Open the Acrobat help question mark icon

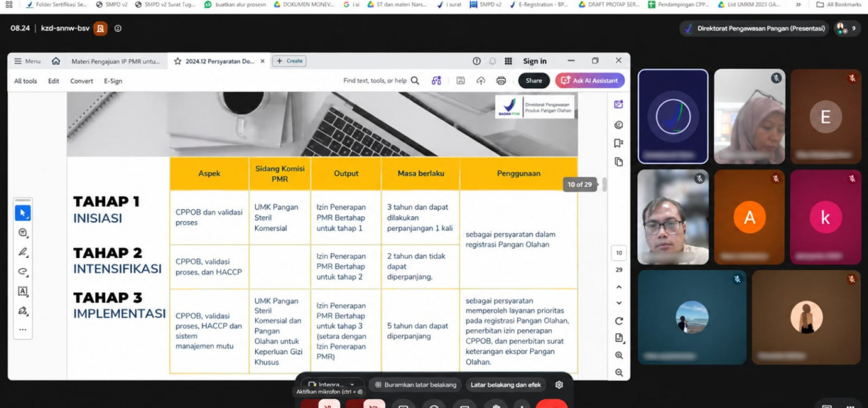pos(476,61)
